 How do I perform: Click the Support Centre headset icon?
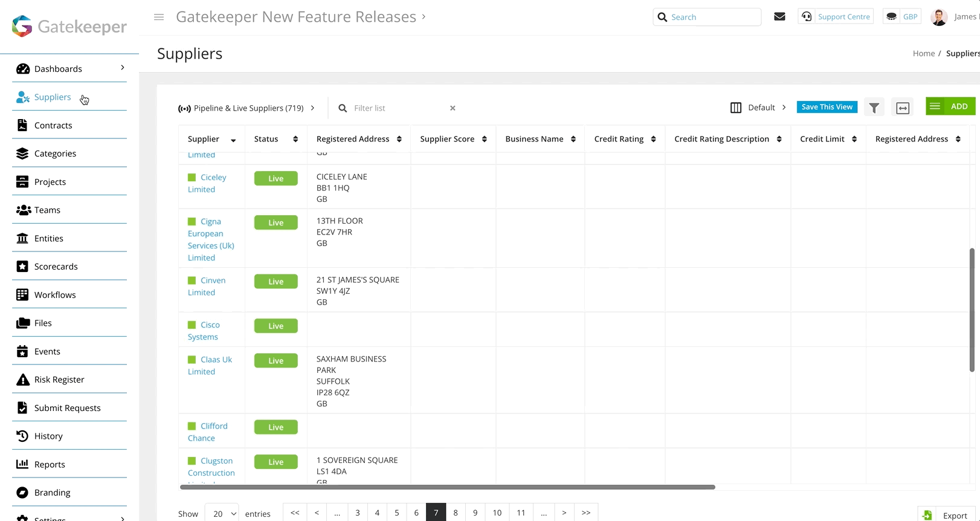coord(807,17)
